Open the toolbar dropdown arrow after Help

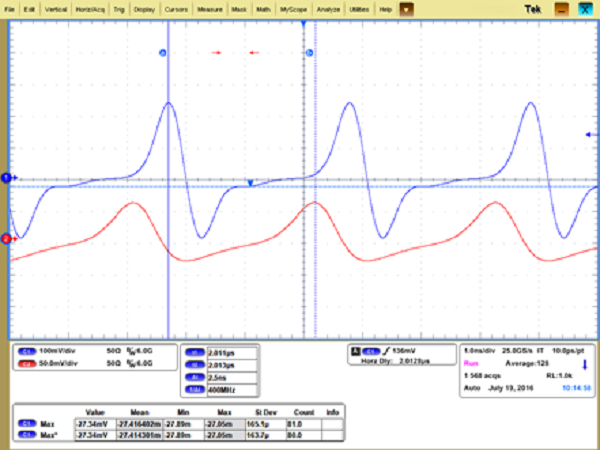pyautogui.click(x=406, y=7)
